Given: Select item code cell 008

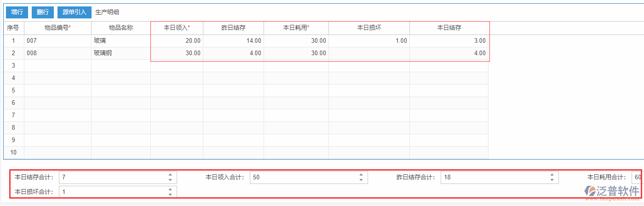Looking at the screenshot, I should point(57,53).
